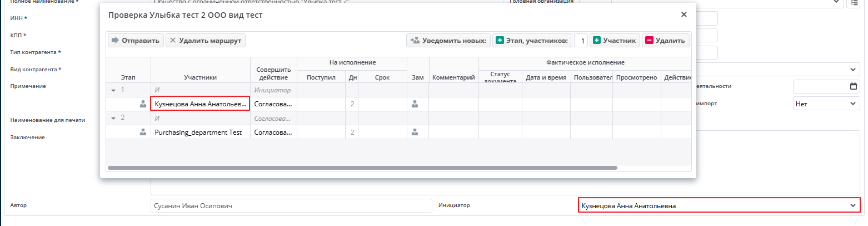Close the Проверка Улыбка тест dialog

click(x=684, y=14)
